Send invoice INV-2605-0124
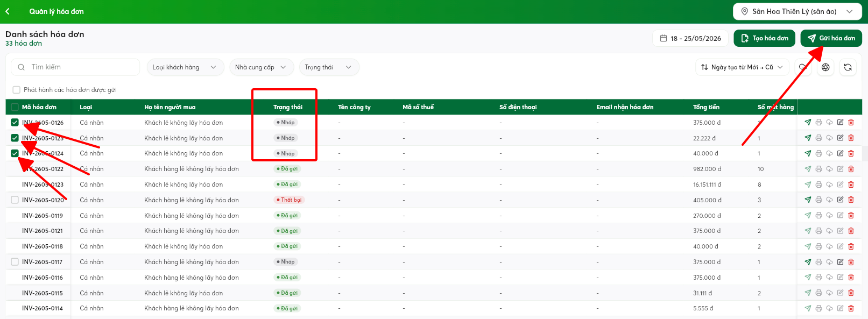The image size is (868, 319). 808,153
